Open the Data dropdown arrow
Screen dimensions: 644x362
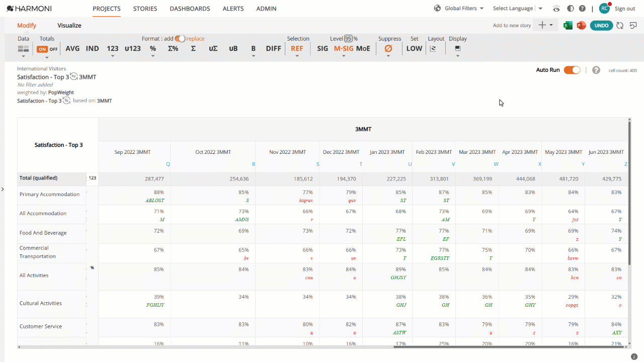pyautogui.click(x=23, y=56)
